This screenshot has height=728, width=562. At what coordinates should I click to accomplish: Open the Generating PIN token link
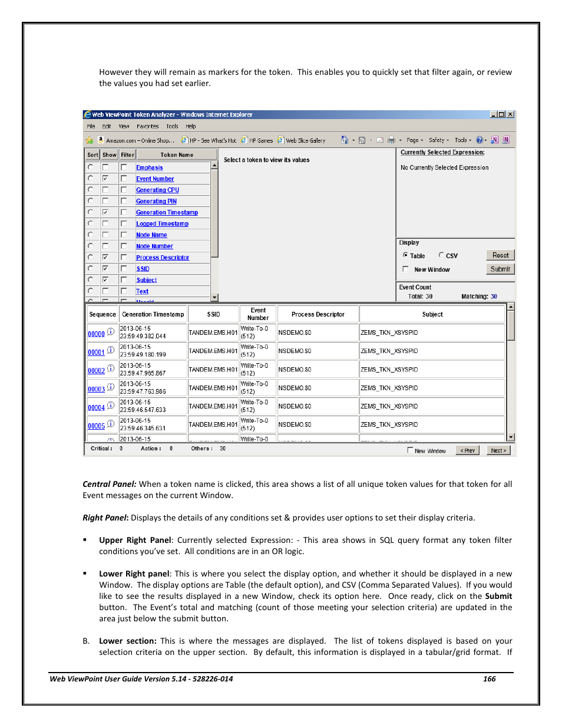pyautogui.click(x=156, y=201)
